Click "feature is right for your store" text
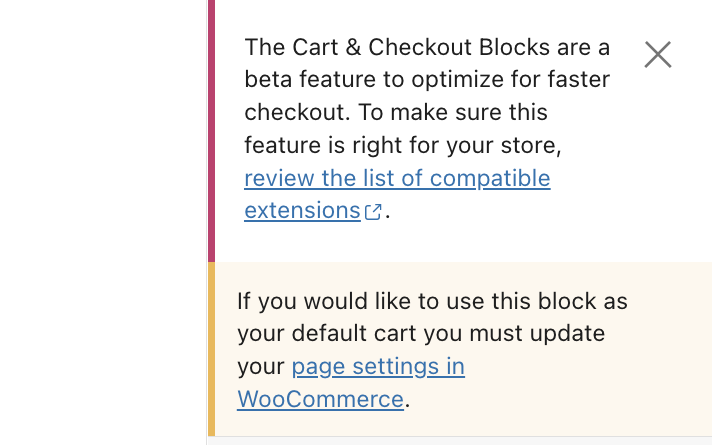 402,146
